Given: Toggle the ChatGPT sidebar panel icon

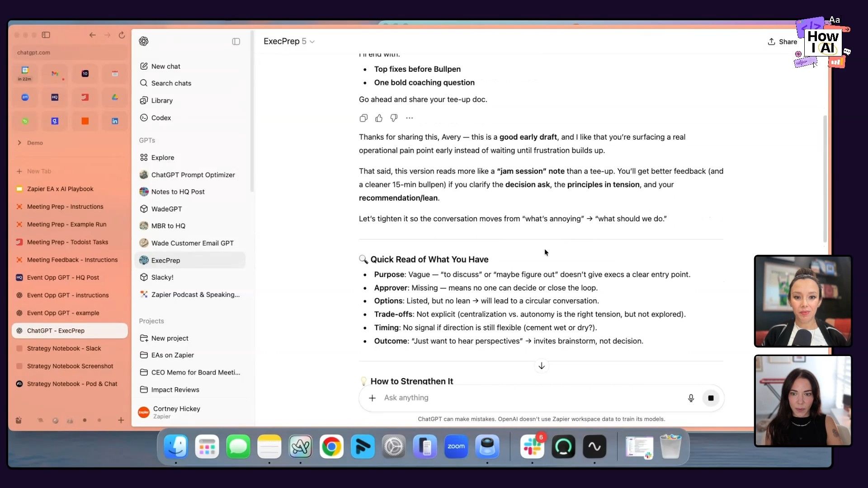Looking at the screenshot, I should point(236,42).
